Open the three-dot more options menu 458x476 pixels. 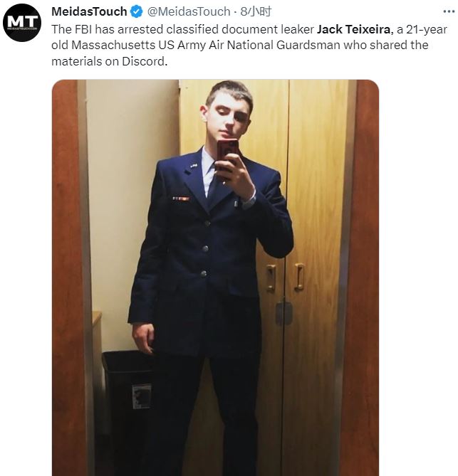click(x=449, y=11)
